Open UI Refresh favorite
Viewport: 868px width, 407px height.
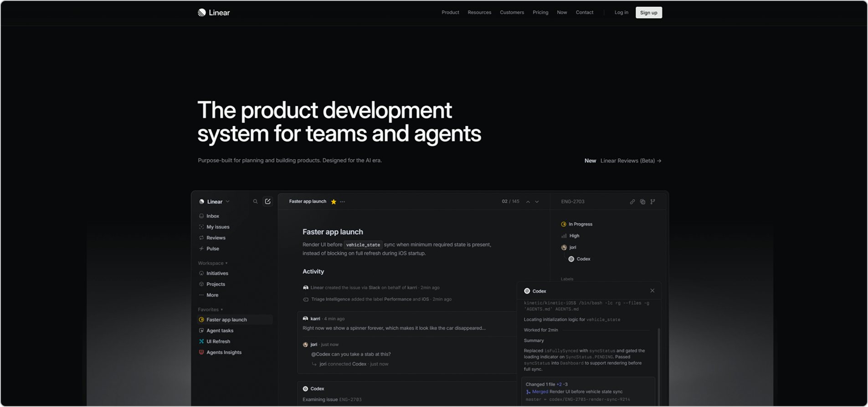point(218,342)
